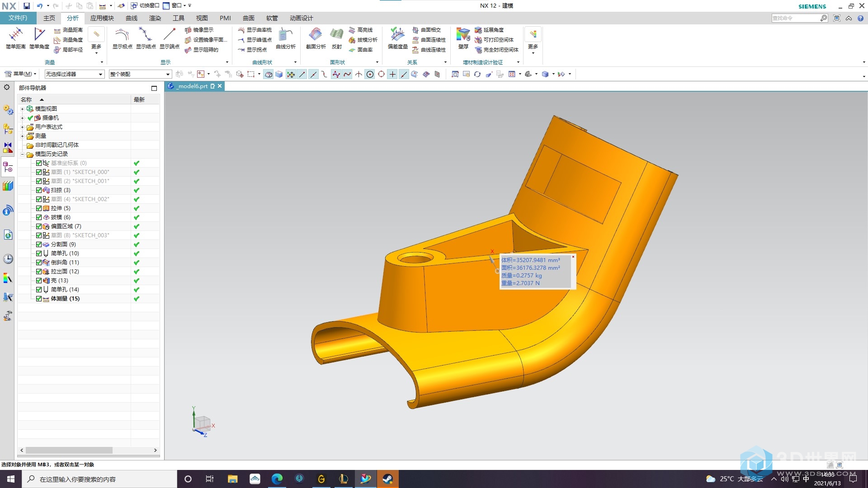Click the 切换窗口 button
This screenshot has width=868, height=488.
(x=145, y=6)
